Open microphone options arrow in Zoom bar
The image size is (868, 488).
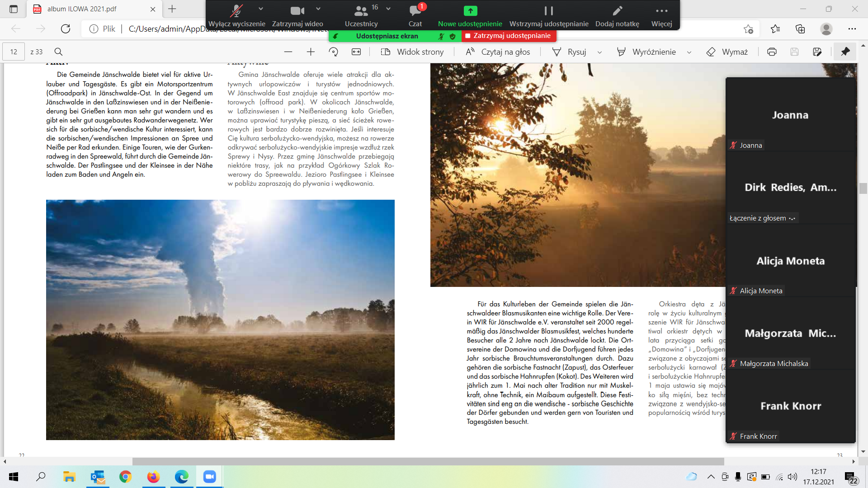pyautogui.click(x=261, y=9)
